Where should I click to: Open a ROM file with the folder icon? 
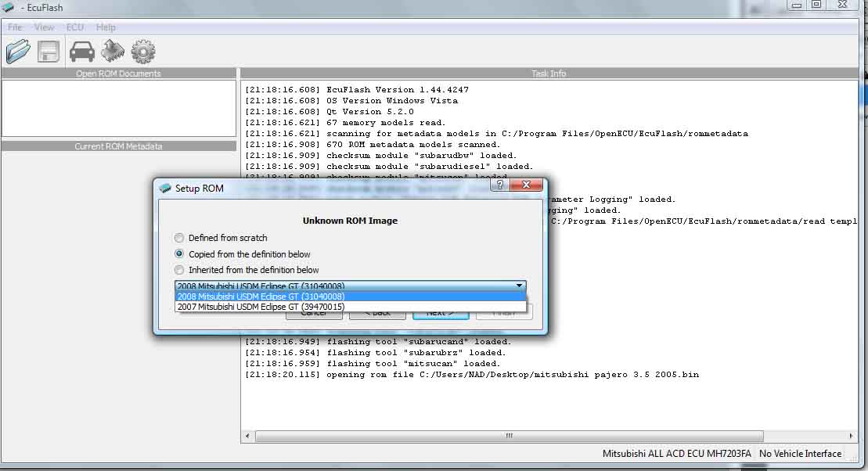click(x=18, y=52)
